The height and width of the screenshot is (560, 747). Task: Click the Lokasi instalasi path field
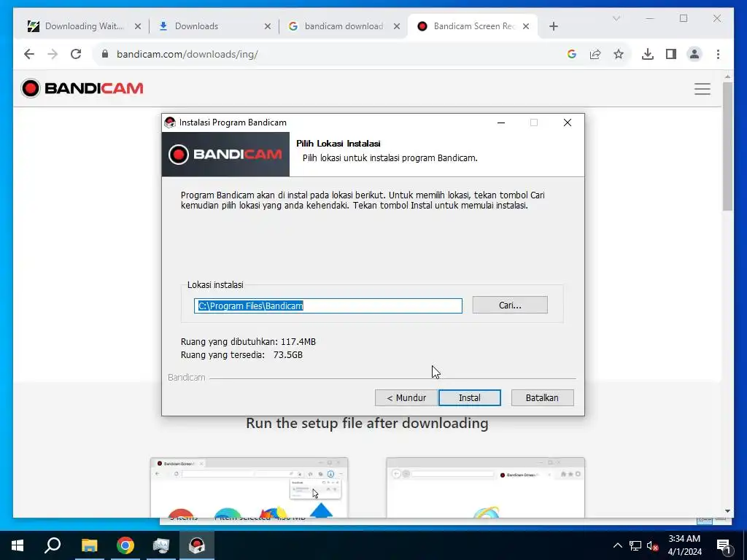click(x=328, y=306)
